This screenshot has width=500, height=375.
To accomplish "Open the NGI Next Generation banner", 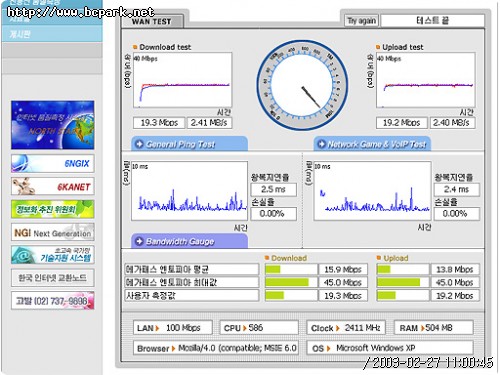I will point(53,232).
